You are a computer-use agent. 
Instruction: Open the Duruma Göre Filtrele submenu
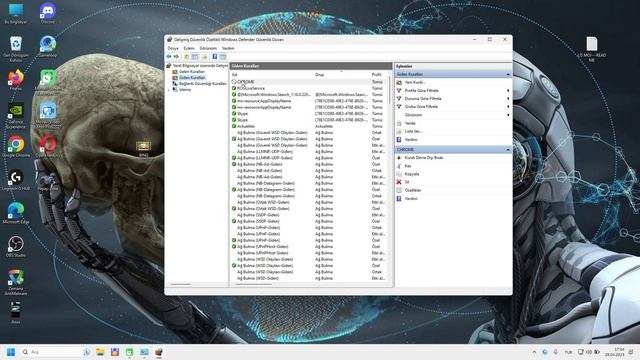pyautogui.click(x=453, y=99)
